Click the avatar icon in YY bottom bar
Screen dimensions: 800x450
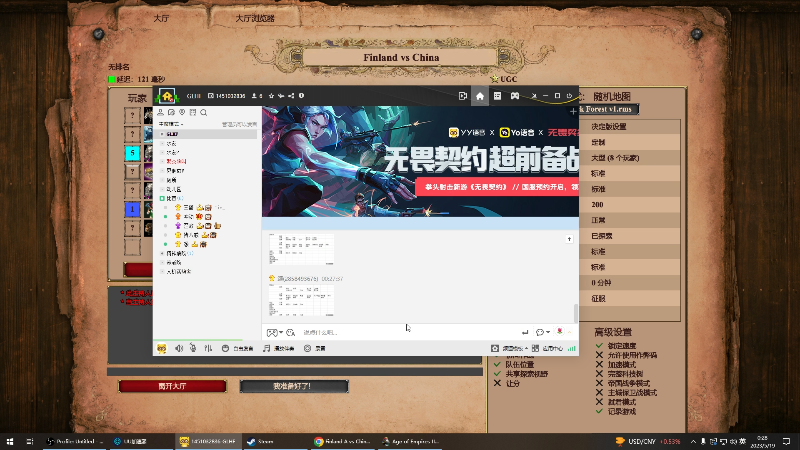click(161, 348)
